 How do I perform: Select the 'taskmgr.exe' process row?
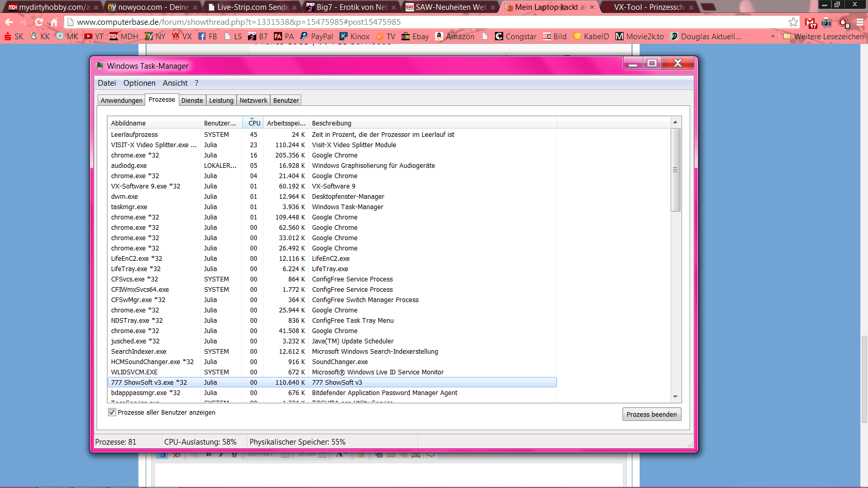pyautogui.click(x=332, y=207)
